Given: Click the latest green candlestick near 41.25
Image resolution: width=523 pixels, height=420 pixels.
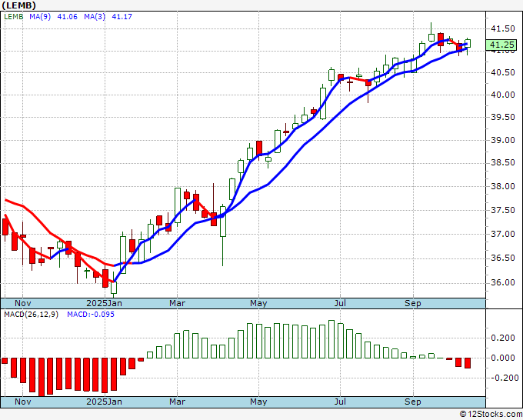Looking at the screenshot, I should click(x=468, y=44).
